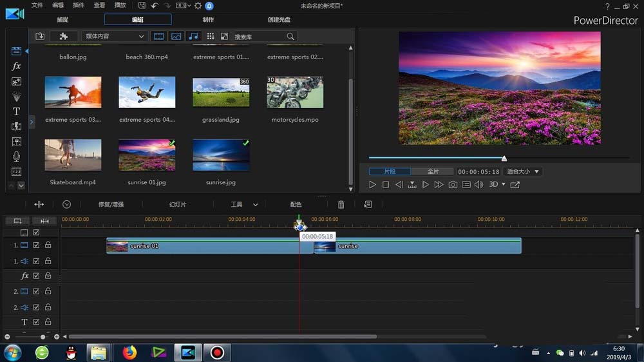
Task: Open the Title Room (T) sidebar icon
Action: [x=17, y=111]
